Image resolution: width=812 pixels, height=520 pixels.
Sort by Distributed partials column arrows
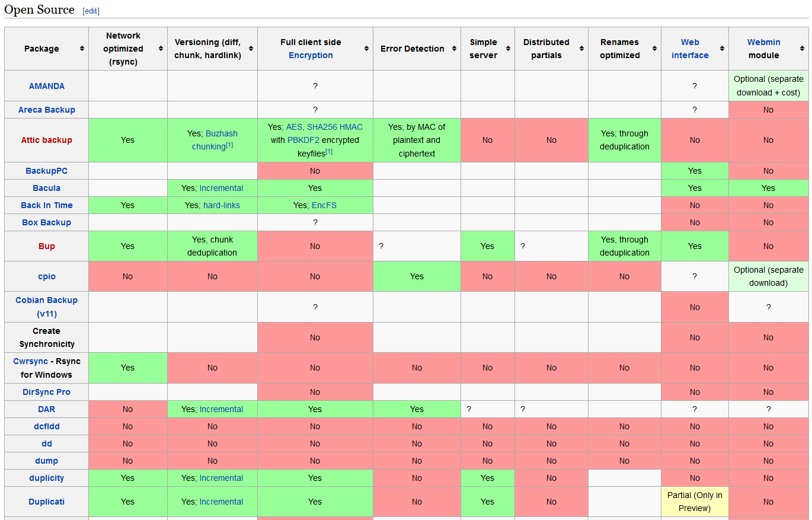[x=581, y=49]
